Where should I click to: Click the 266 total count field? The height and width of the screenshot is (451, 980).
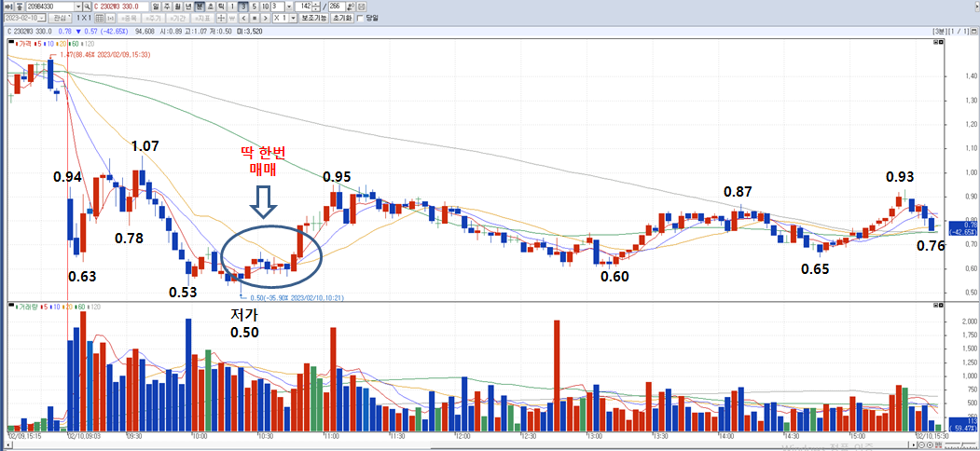(338, 7)
